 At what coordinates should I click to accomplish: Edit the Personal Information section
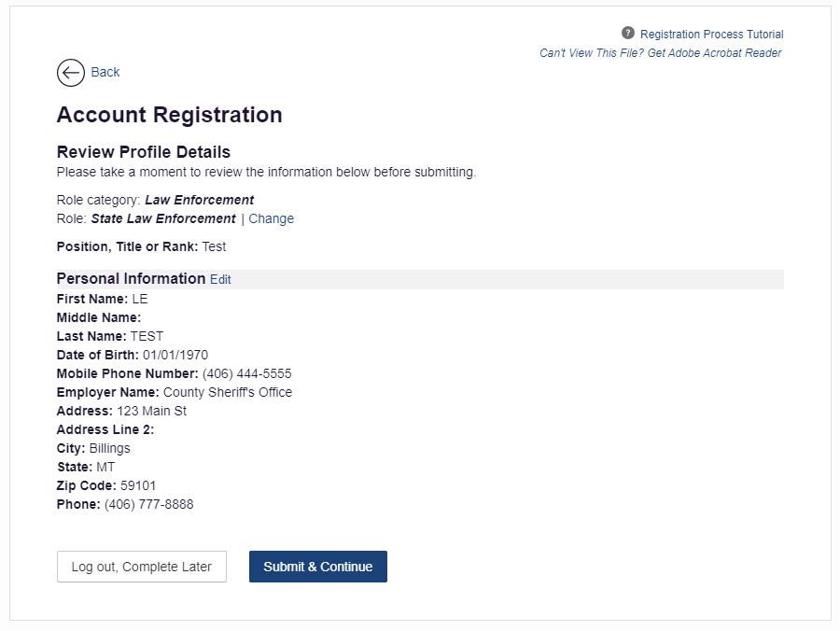[x=220, y=280]
